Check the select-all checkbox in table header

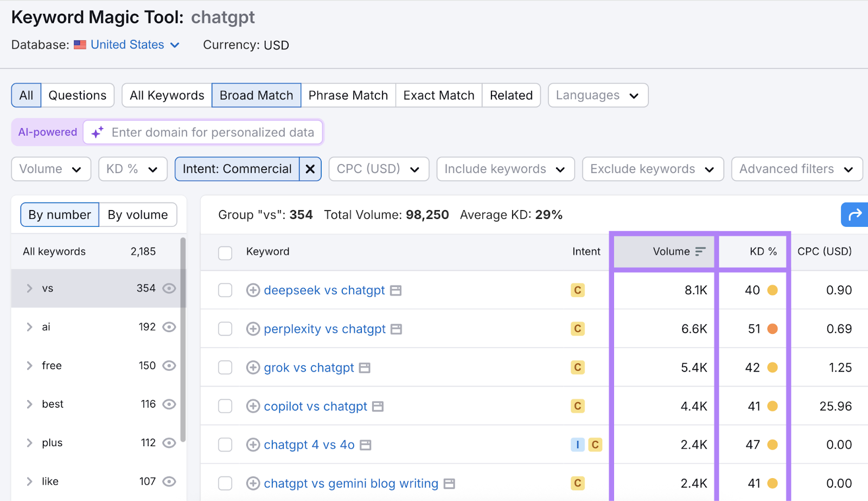click(x=225, y=252)
